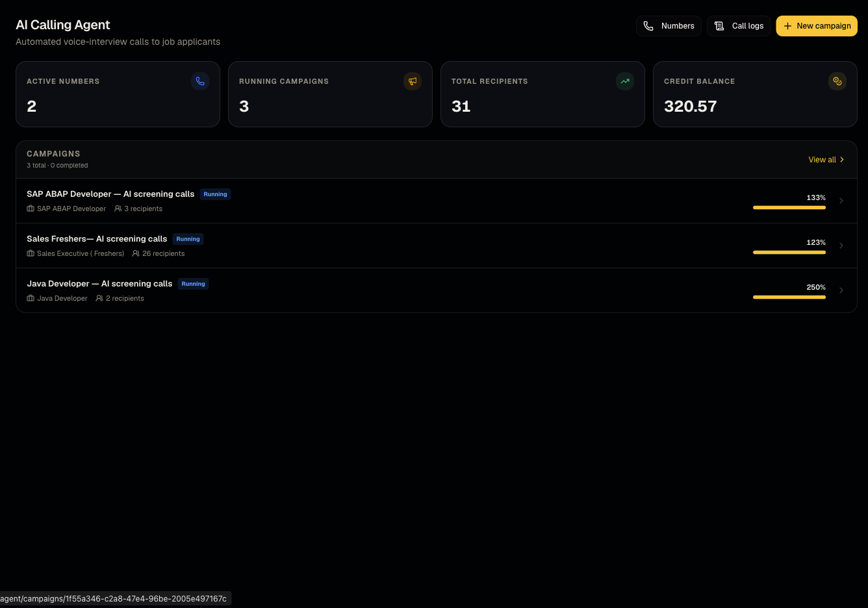Click the people icon next to 26 recipients
Screen dimensions: 868x608
136,253
